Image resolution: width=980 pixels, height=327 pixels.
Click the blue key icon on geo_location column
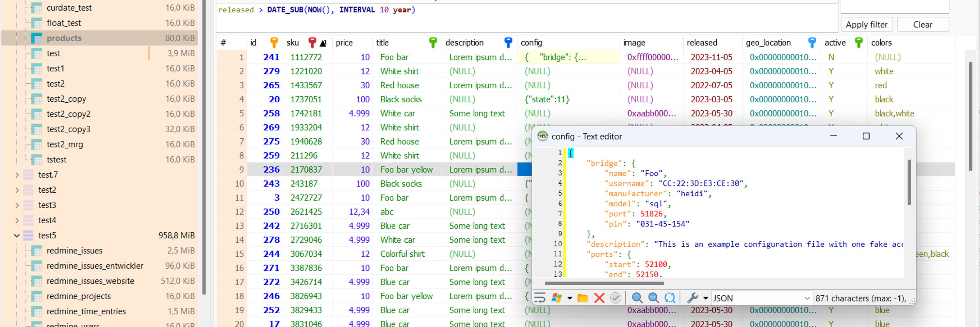pos(812,42)
